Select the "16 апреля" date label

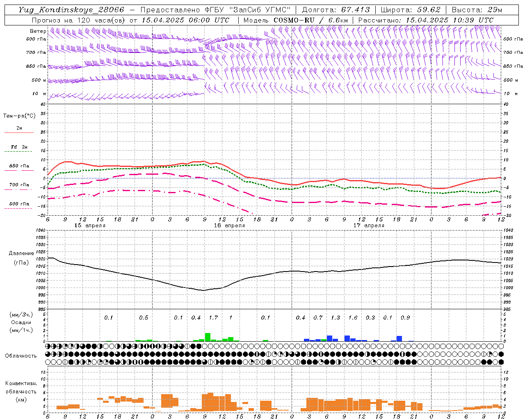pyautogui.click(x=229, y=226)
